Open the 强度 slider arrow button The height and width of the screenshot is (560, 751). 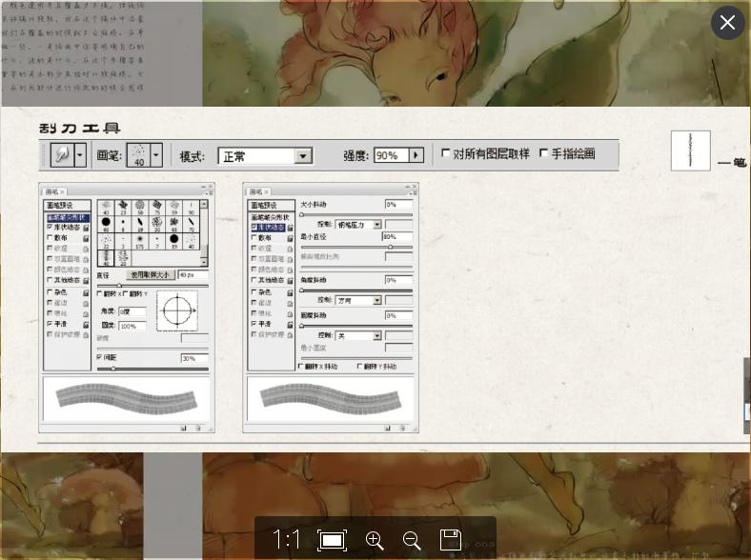pyautogui.click(x=416, y=155)
